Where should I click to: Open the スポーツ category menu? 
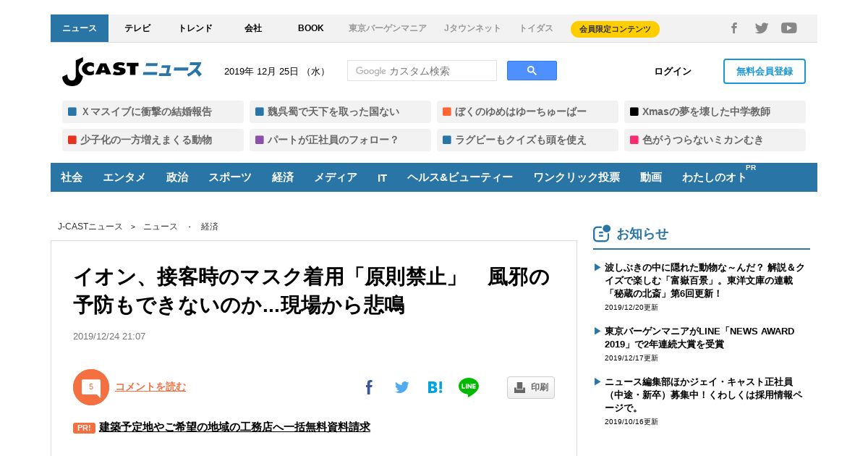[230, 177]
